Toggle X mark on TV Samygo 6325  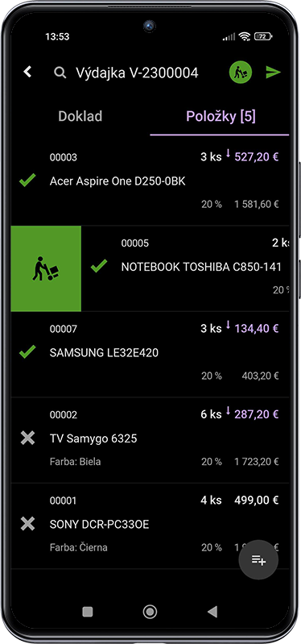pyautogui.click(x=27, y=438)
